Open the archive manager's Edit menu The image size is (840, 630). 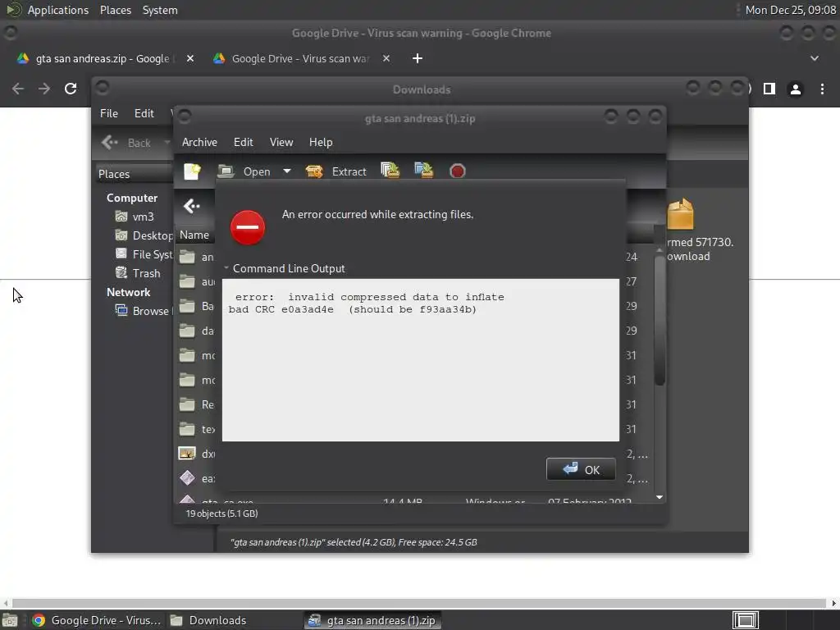coord(243,142)
